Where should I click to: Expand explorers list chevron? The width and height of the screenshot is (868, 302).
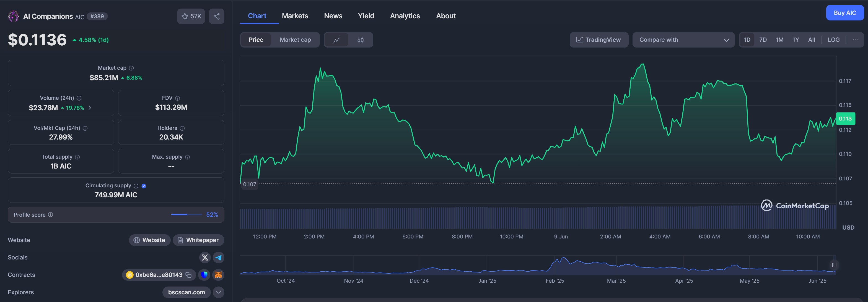tap(219, 292)
